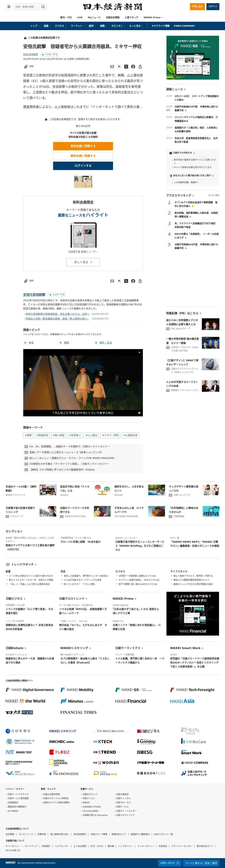225x868 pixels.
Task: Expand the もっと見る navigation dropdown
Action: coord(136,26)
